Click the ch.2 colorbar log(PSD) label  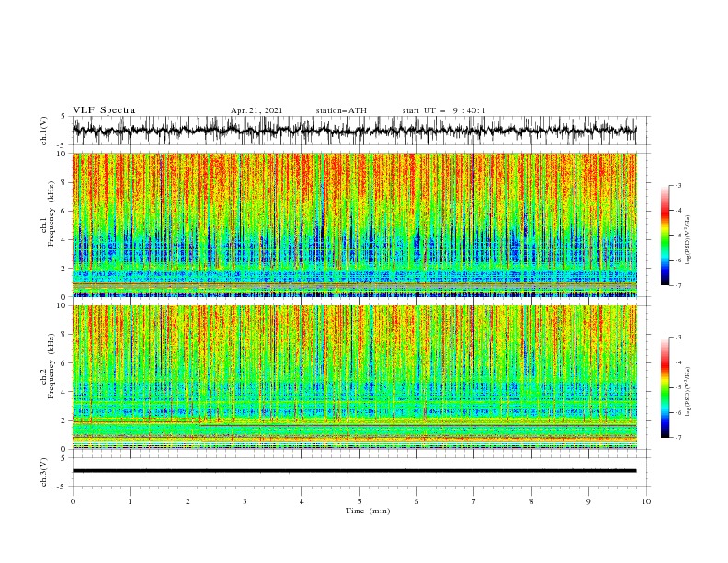[688, 392]
